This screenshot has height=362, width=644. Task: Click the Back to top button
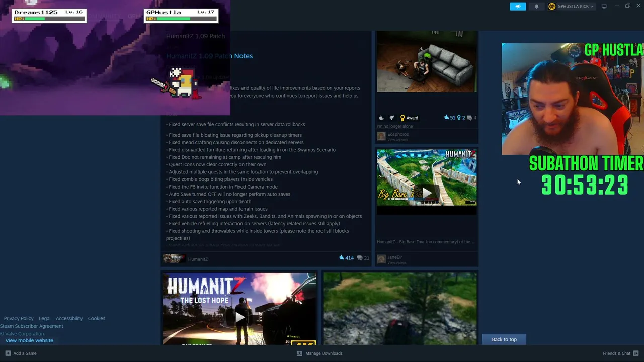[x=504, y=339]
